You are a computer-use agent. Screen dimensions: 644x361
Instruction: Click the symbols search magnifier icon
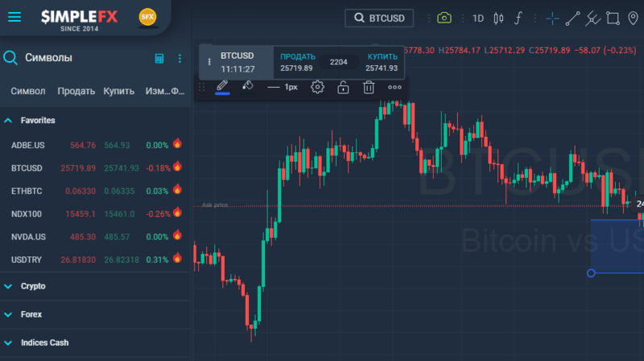click(10, 58)
